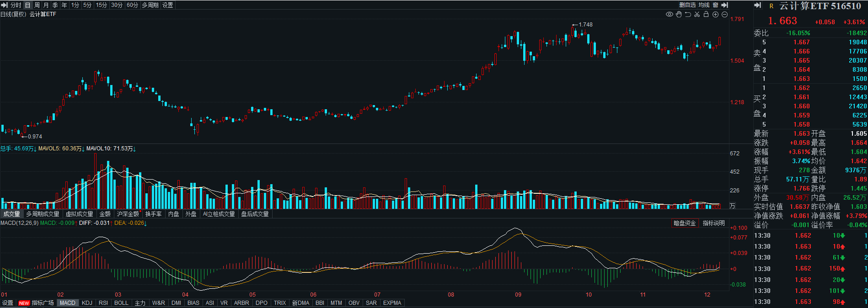This screenshot has height=308, width=868.
Task: Toggle the eye visibility icon above chart
Action: click(669, 15)
